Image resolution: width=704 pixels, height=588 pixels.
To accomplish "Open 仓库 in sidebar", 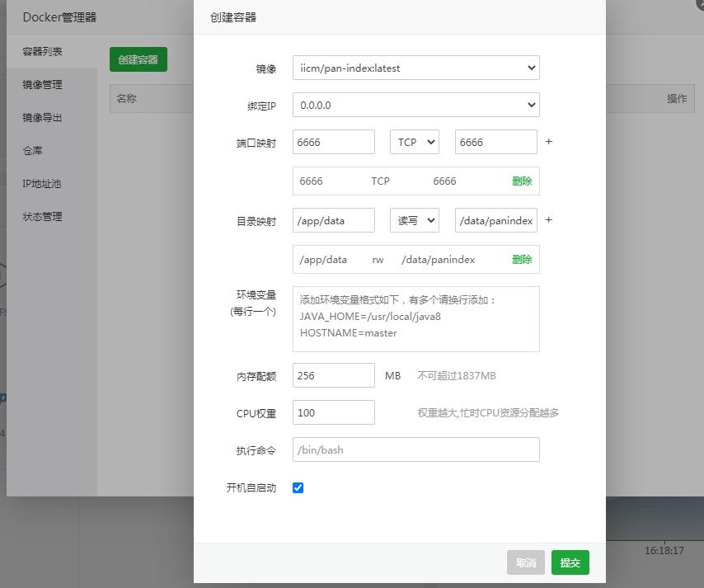I will (x=32, y=150).
